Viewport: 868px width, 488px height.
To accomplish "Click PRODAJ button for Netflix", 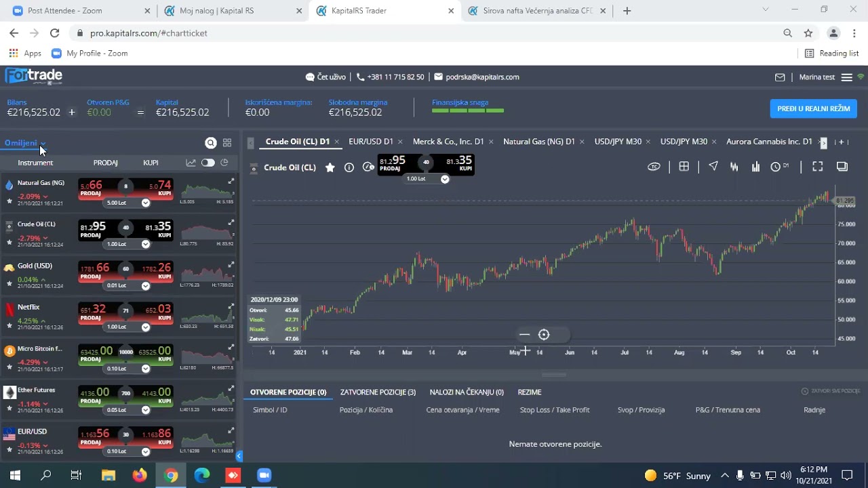I will tap(97, 313).
